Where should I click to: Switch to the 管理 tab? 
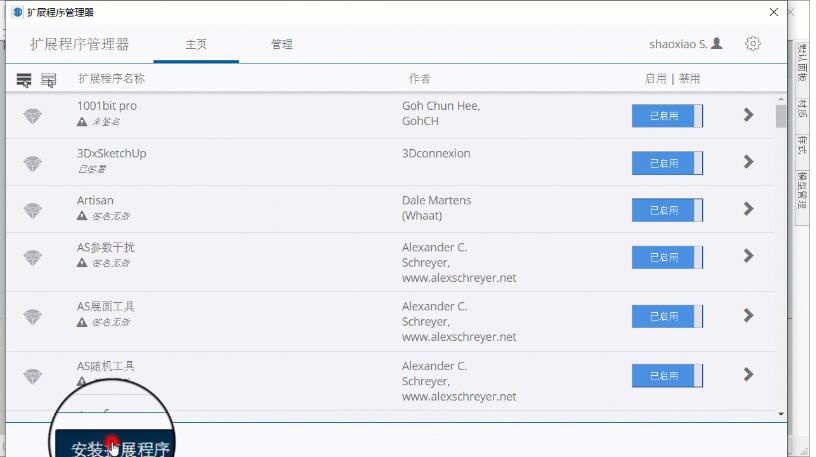[x=282, y=45]
